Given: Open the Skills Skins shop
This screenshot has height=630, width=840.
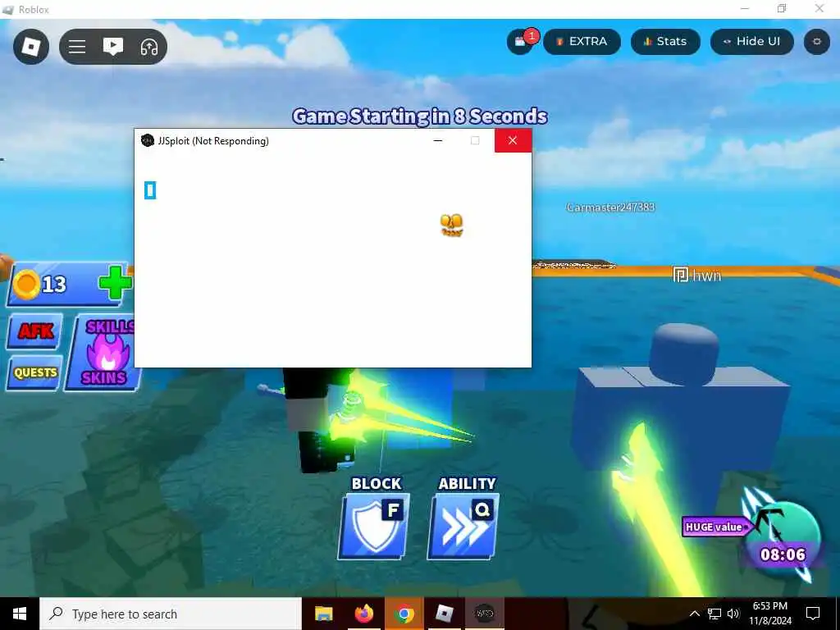Looking at the screenshot, I should pyautogui.click(x=103, y=353).
